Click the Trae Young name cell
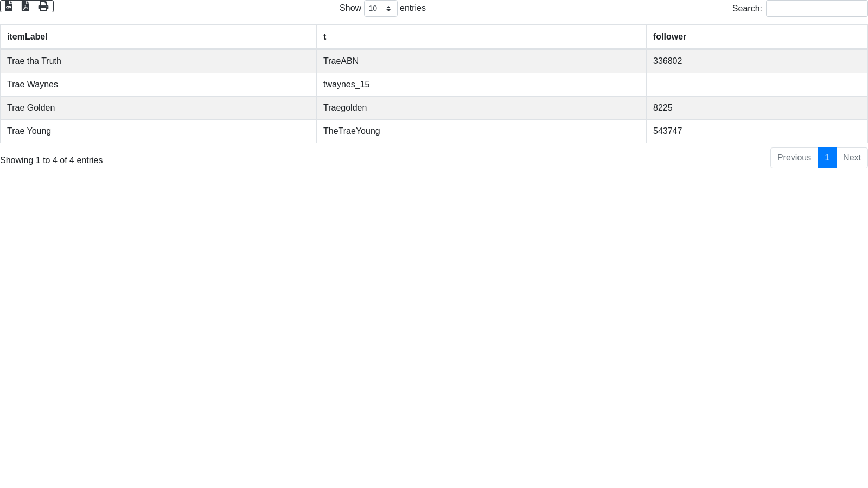The height and width of the screenshot is (488, 868). tap(29, 131)
